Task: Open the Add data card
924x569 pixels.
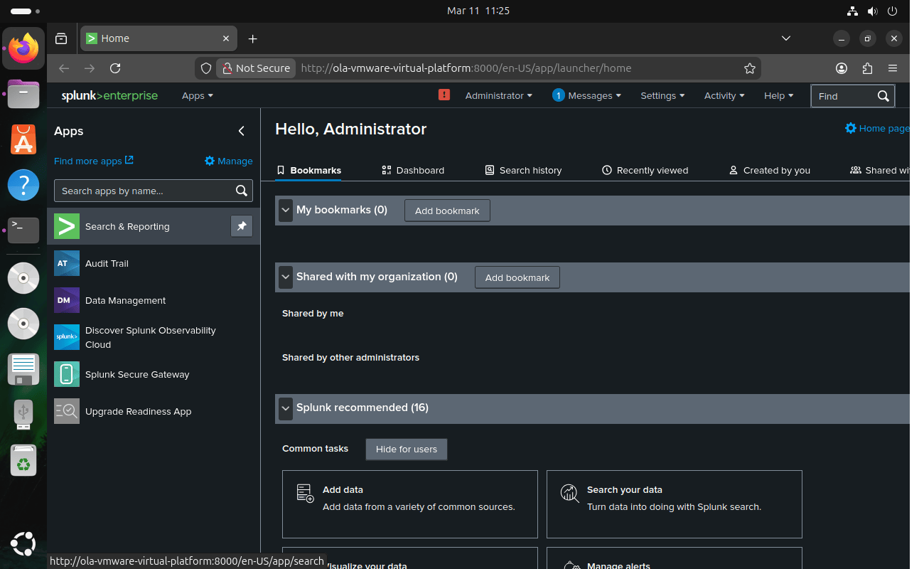Action: click(x=410, y=504)
